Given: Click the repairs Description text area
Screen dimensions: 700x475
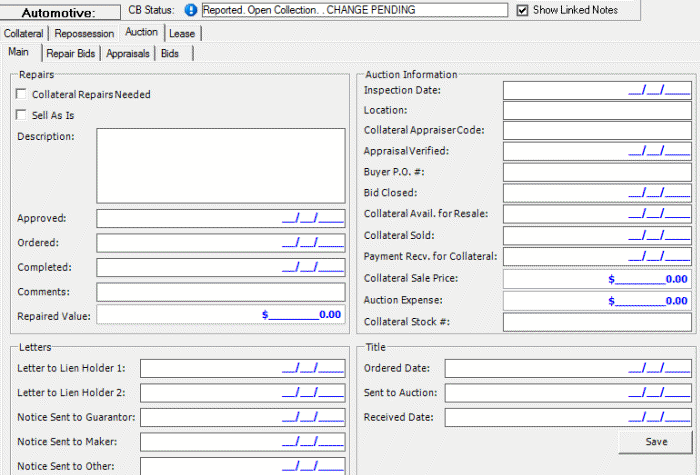Looking at the screenshot, I should 221,166.
